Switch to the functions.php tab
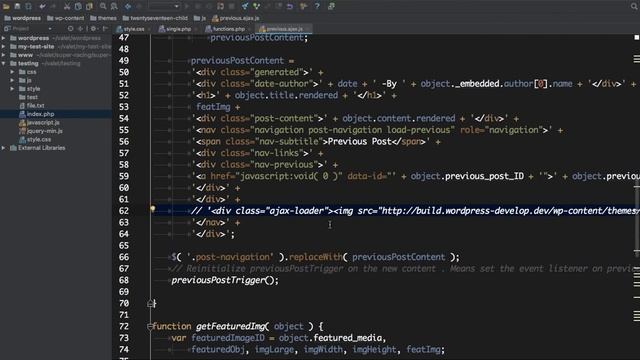640x360 pixels. click(225, 29)
